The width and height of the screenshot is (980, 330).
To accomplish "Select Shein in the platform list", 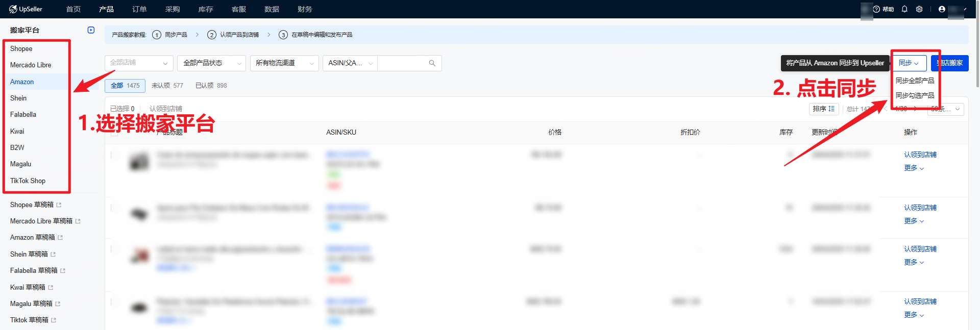I will pyautogui.click(x=18, y=98).
